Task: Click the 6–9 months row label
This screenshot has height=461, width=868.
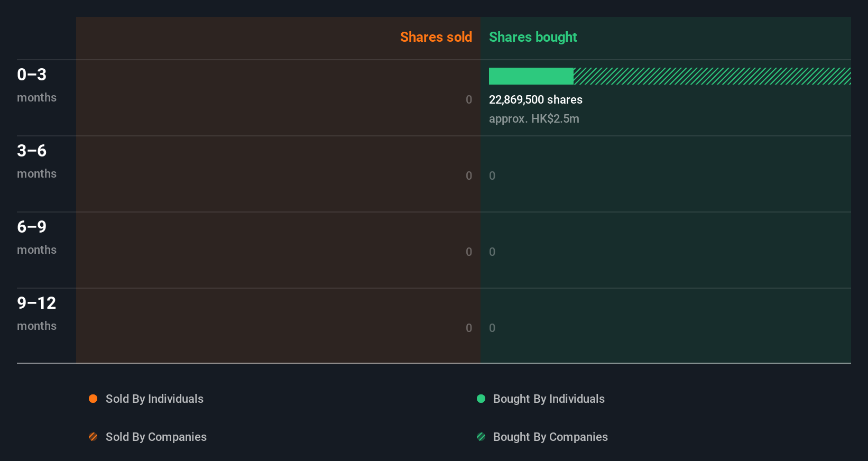Action: [x=36, y=237]
